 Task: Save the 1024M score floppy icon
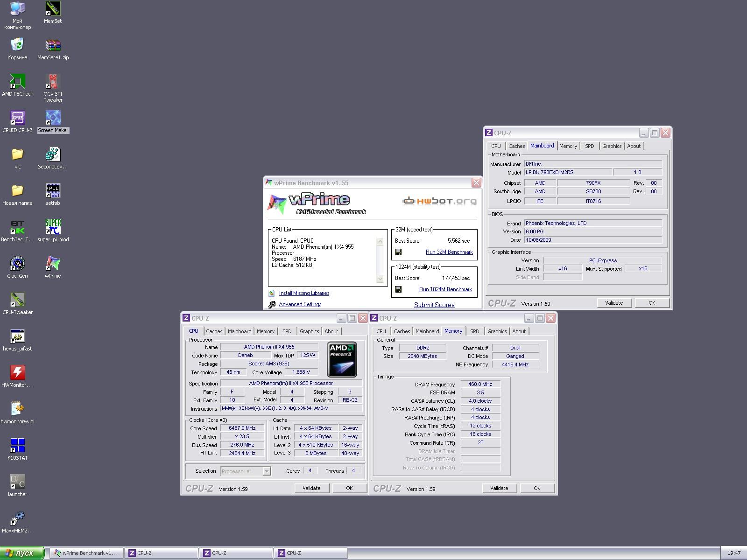click(x=398, y=289)
